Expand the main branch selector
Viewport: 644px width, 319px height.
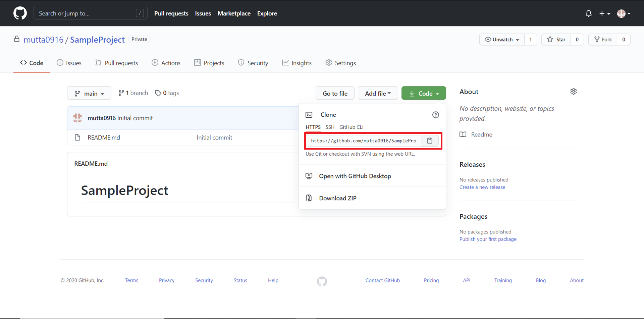pyautogui.click(x=89, y=93)
